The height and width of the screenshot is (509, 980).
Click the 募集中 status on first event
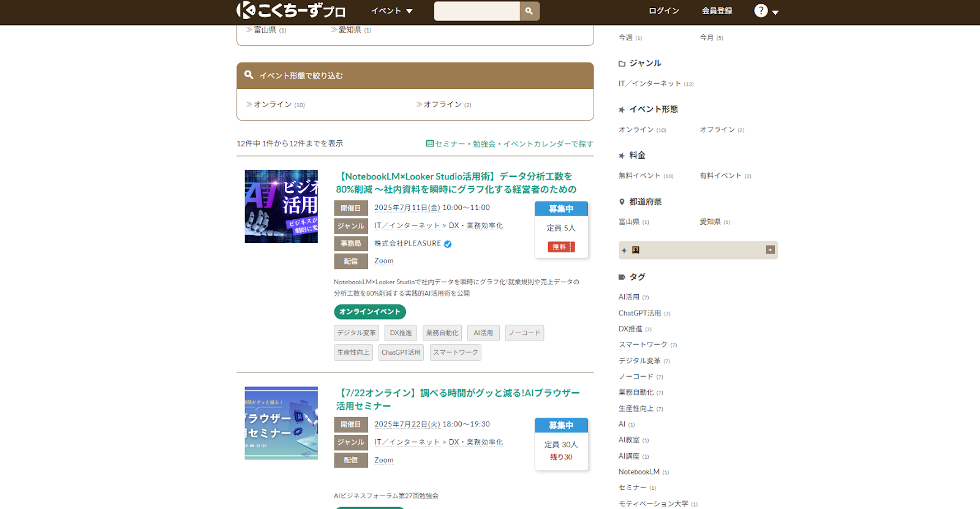click(x=561, y=209)
